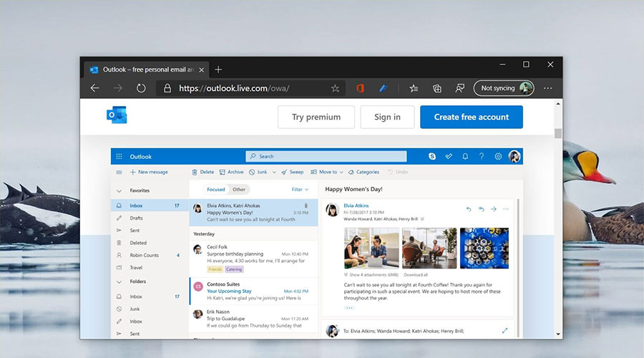Click the feedback person icon
644x358 pixels.
459,88
